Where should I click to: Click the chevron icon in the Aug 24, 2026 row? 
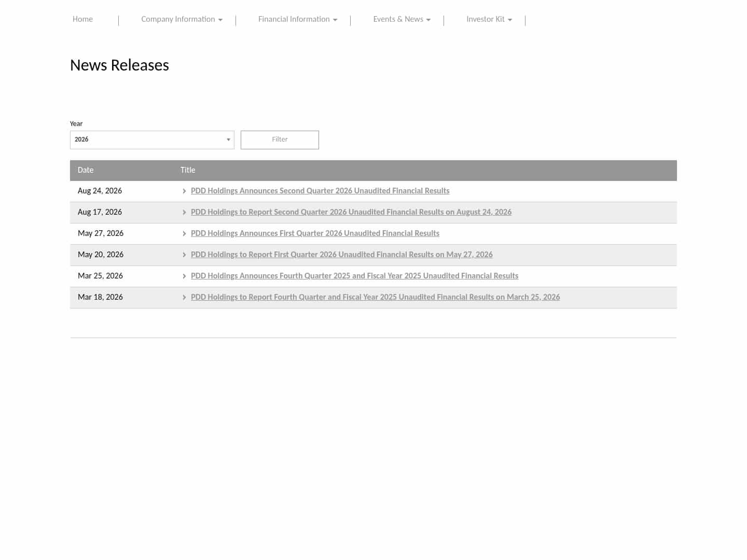184,191
